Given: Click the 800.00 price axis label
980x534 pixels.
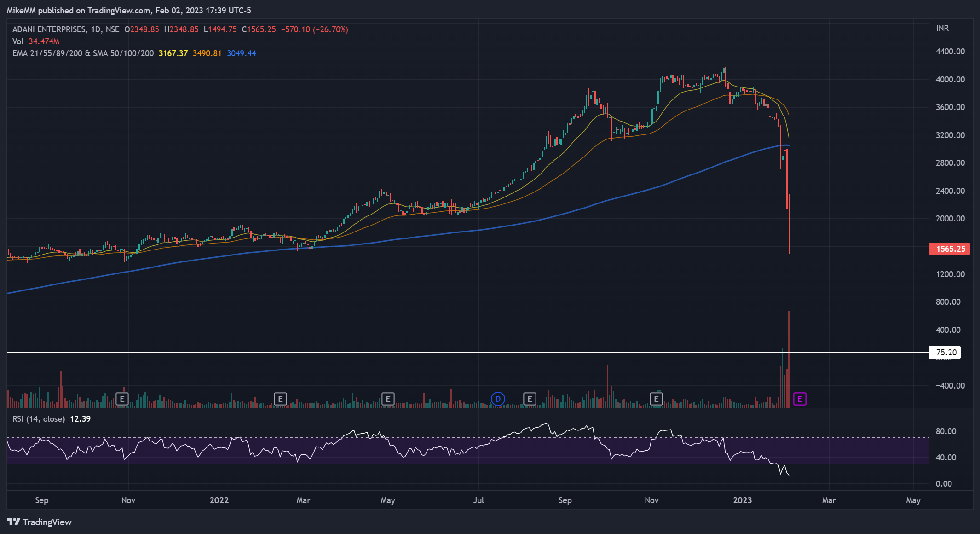Looking at the screenshot, I should (x=948, y=302).
